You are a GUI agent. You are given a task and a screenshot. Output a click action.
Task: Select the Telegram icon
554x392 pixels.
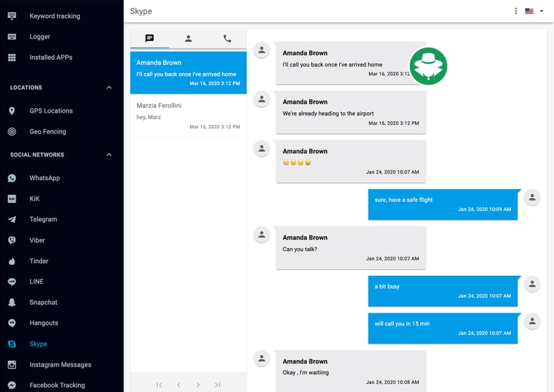click(12, 219)
